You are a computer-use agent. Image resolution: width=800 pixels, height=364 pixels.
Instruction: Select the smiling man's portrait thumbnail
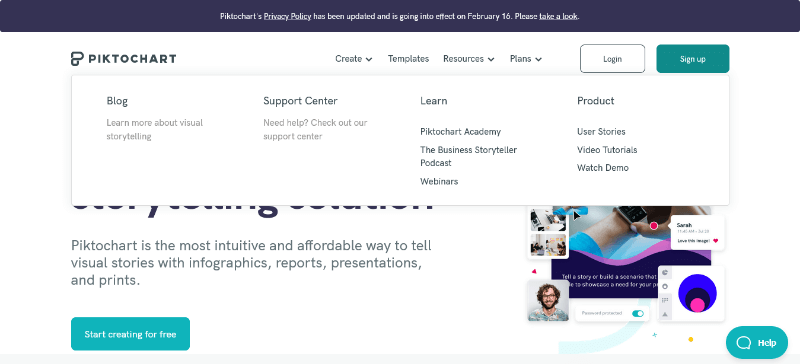(x=548, y=301)
